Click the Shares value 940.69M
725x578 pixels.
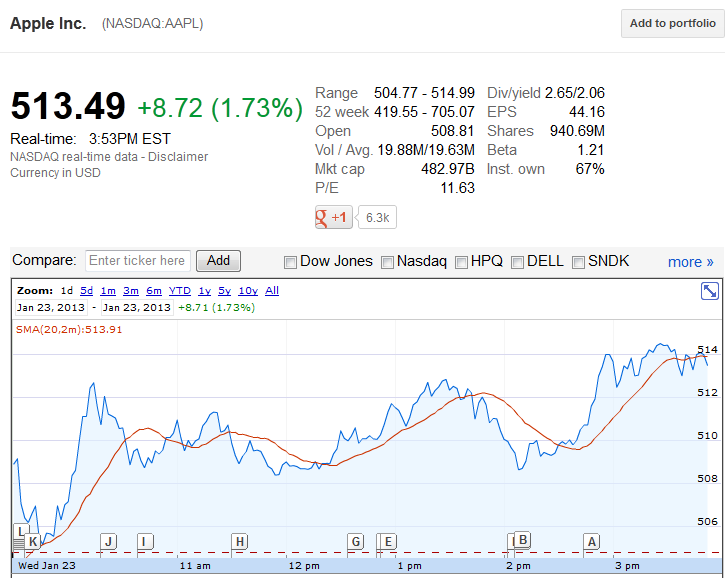577,131
